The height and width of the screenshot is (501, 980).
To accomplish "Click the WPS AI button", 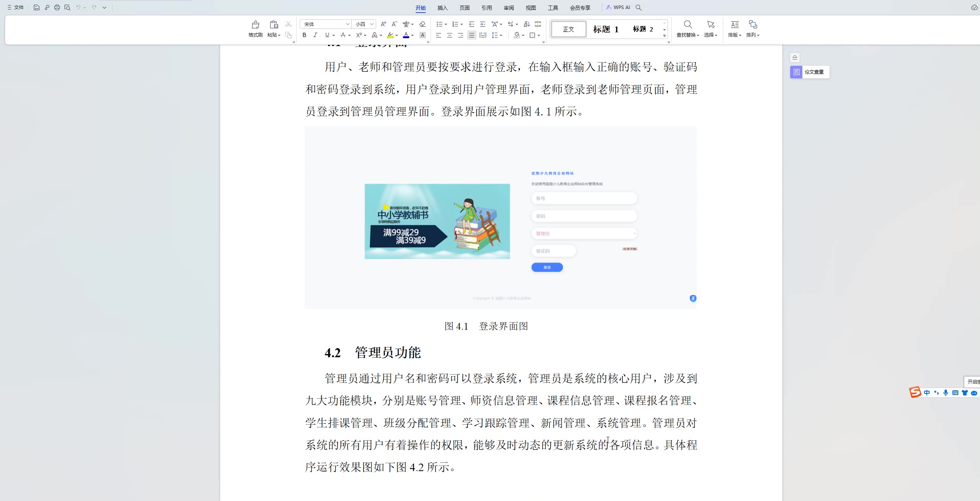I will pyautogui.click(x=618, y=7).
